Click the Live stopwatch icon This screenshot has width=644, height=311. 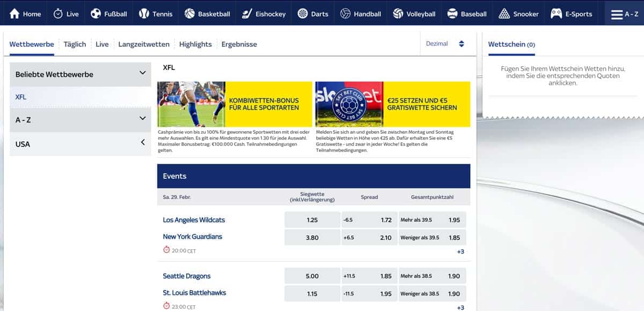58,14
